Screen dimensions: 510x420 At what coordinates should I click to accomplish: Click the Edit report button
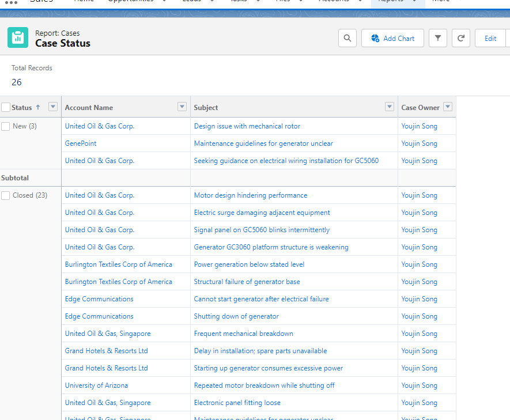tap(490, 38)
